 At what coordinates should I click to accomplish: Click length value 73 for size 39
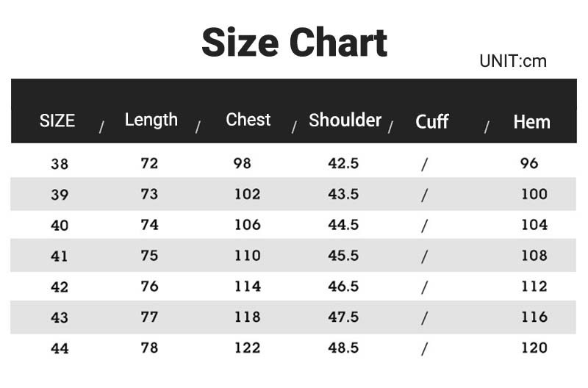tap(149, 194)
